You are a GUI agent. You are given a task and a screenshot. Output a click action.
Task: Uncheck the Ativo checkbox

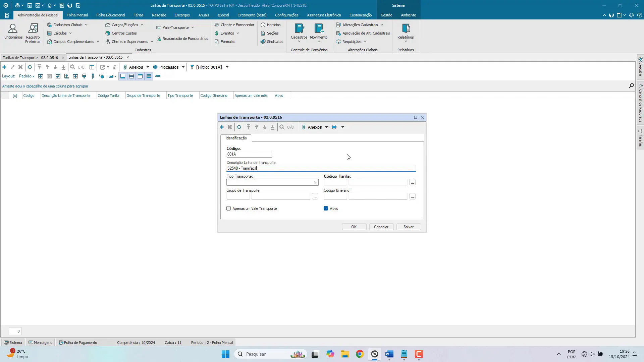click(326, 208)
